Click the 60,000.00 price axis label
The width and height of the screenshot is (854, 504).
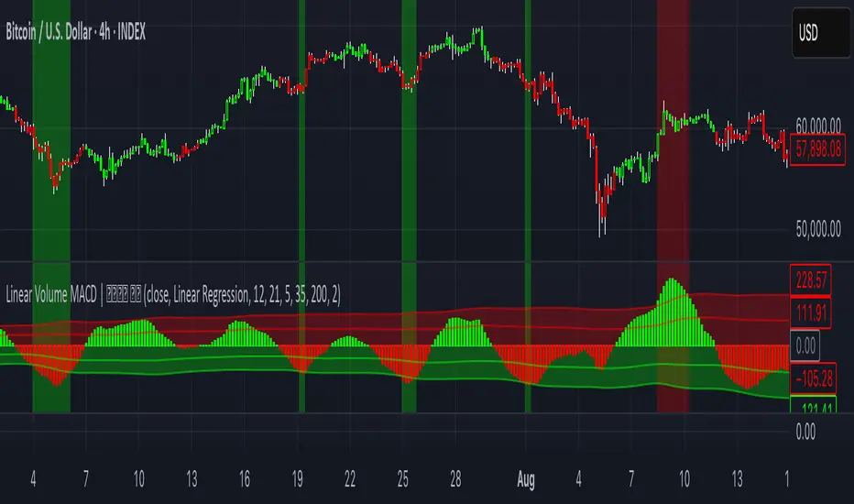click(818, 126)
